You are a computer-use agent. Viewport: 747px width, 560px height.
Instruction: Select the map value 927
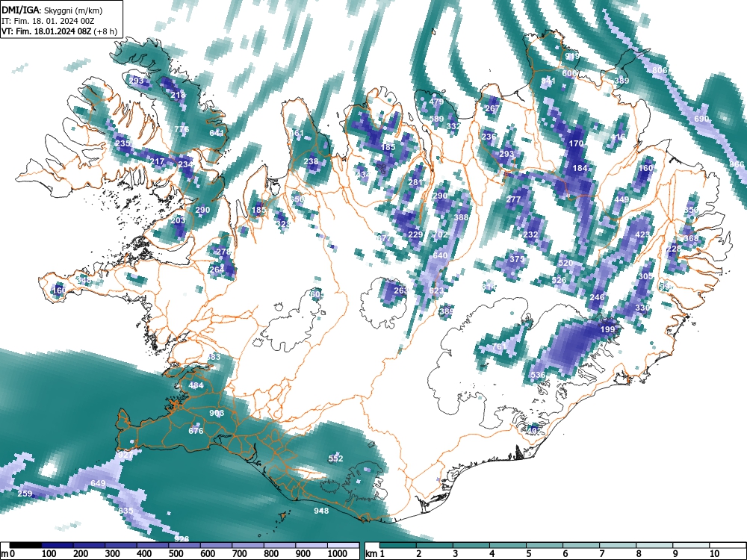[125, 455]
